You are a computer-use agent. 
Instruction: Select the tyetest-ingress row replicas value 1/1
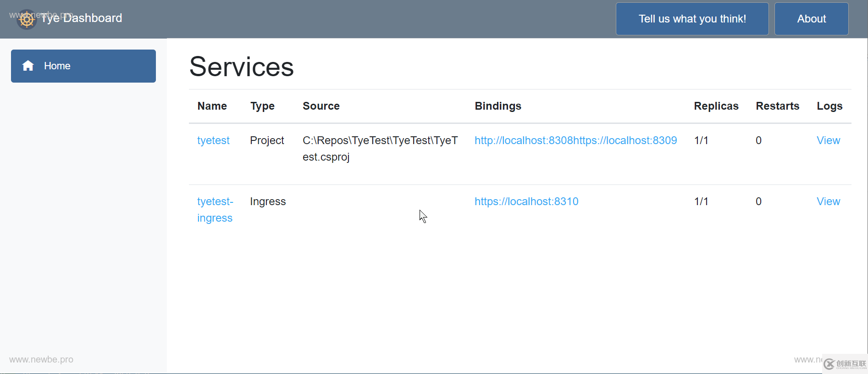pos(701,201)
